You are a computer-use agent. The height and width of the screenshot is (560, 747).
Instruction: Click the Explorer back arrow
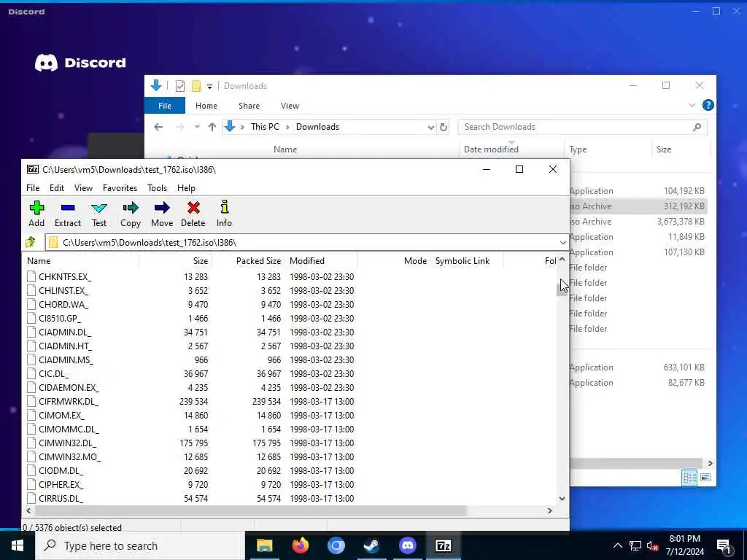(158, 127)
